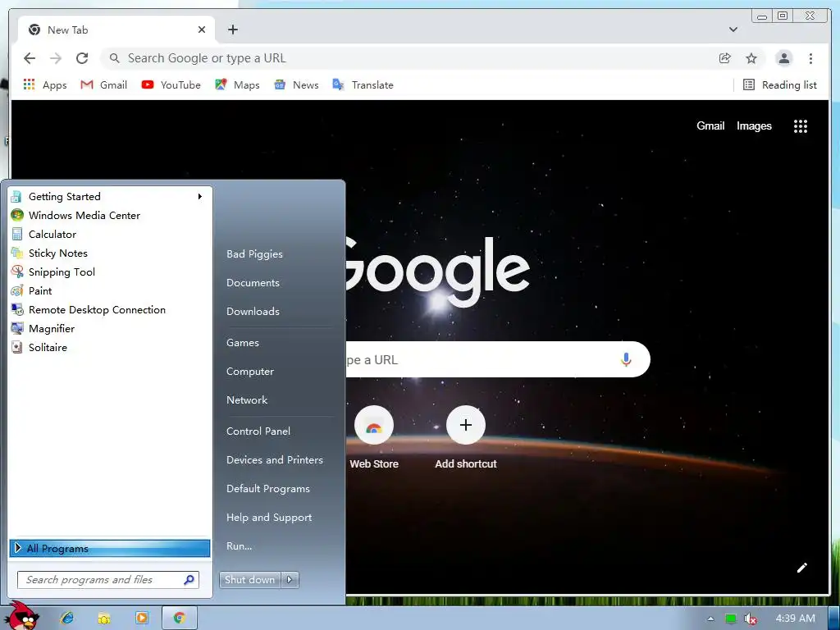This screenshot has width=840, height=630.
Task: Open Getting Started from Start menu
Action: (x=109, y=197)
